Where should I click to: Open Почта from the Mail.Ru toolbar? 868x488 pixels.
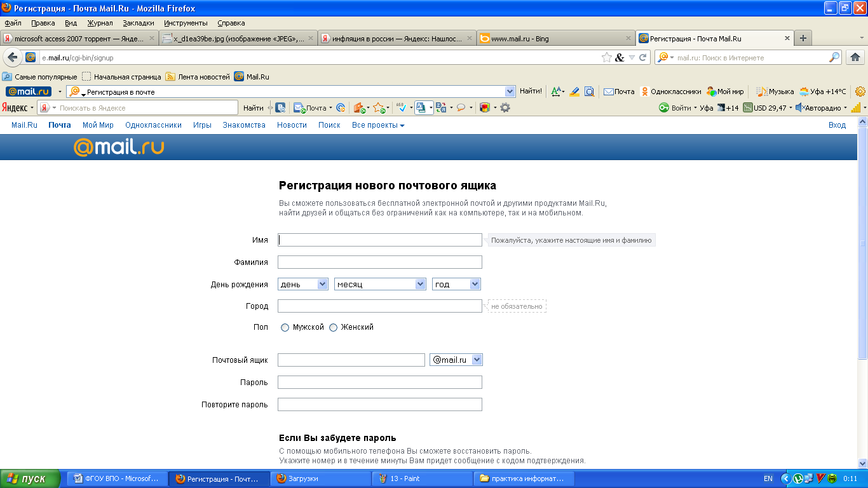tap(619, 91)
